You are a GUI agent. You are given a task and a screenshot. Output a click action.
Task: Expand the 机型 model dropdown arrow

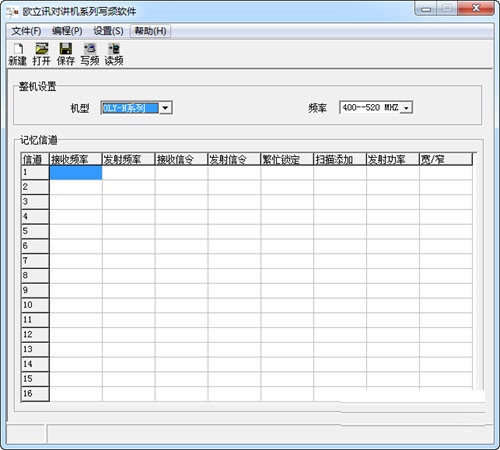coord(165,108)
